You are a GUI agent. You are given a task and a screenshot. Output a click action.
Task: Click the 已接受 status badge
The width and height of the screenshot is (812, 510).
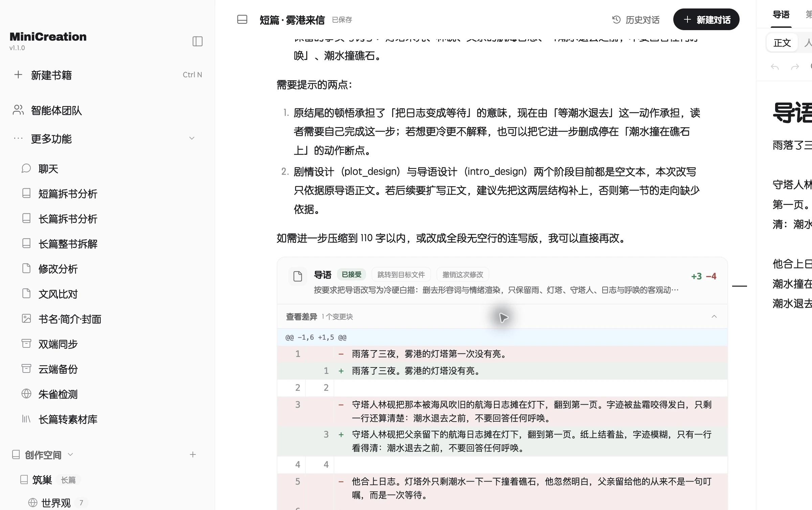click(352, 275)
